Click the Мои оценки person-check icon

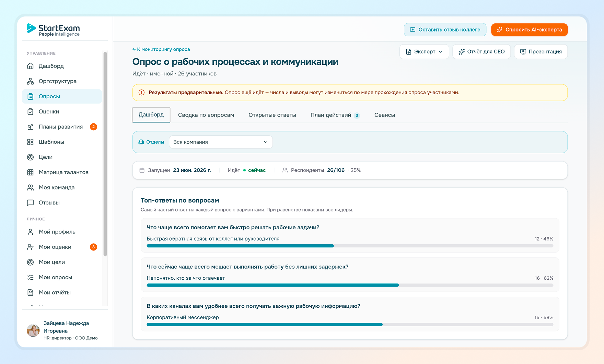[31, 247]
